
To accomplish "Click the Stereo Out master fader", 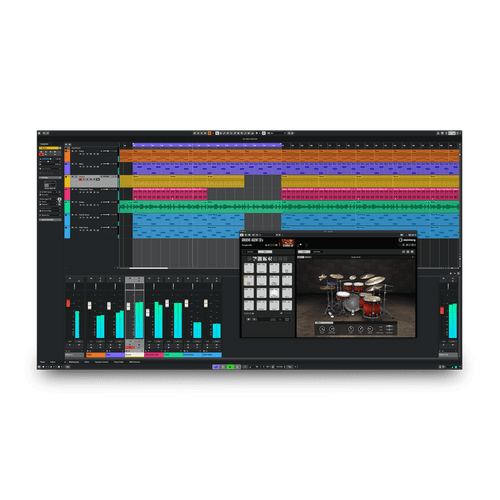I will [442, 310].
